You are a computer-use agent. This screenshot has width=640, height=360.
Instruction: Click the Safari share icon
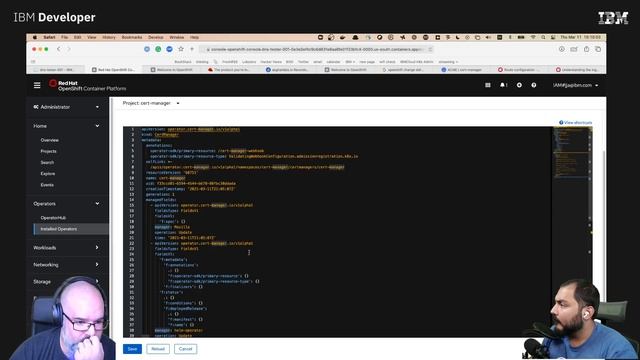coord(587,49)
